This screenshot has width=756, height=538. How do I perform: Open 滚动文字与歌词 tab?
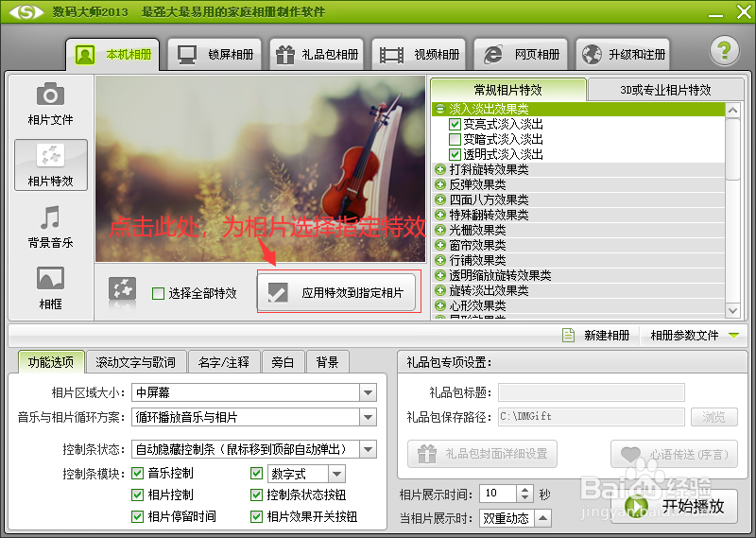click(x=135, y=362)
